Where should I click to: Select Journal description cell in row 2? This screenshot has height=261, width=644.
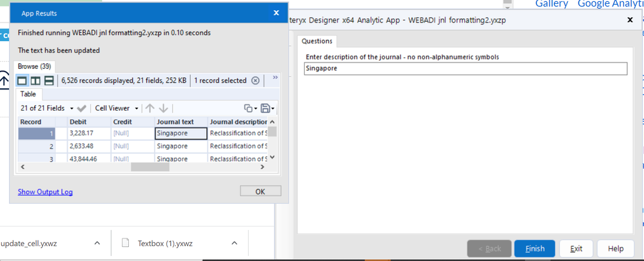point(238,146)
